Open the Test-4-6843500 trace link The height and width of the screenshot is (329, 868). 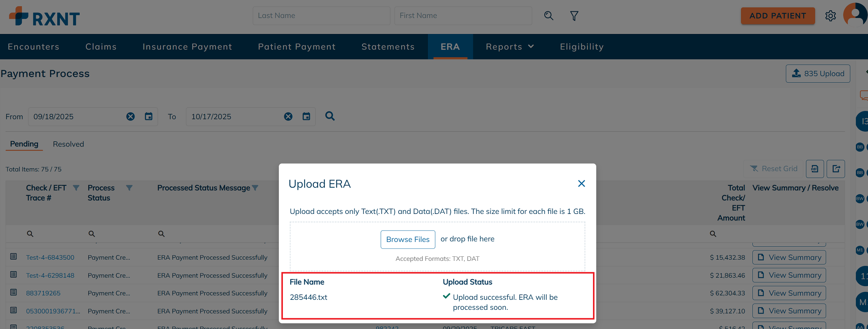coord(50,257)
